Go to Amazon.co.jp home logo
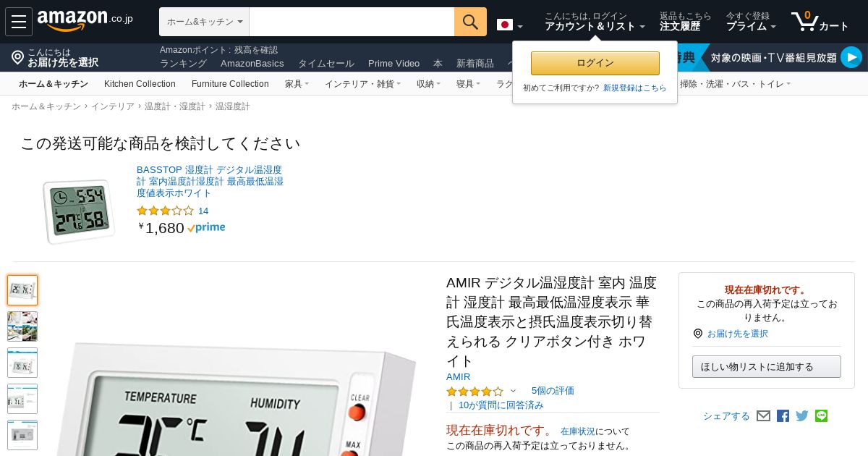The image size is (868, 456). click(85, 21)
